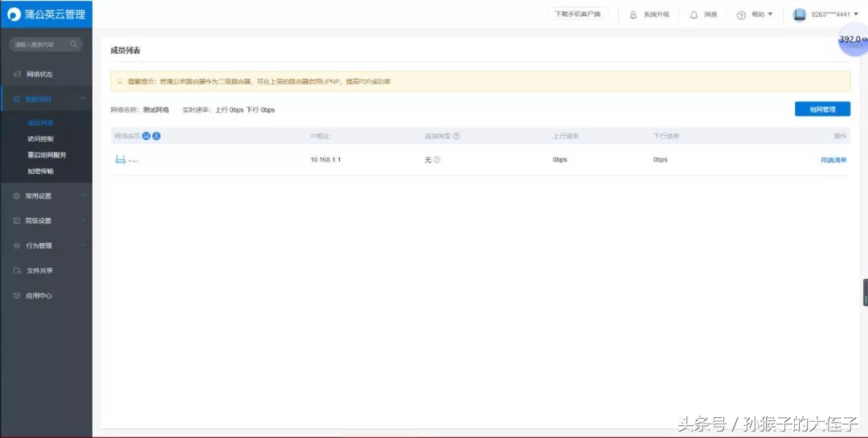Viewport: 868px width, 438px height.
Task: Click the 消息 text link
Action: point(710,15)
